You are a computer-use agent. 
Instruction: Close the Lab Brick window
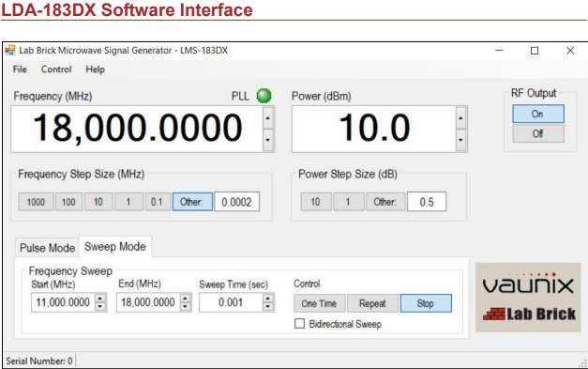pos(570,51)
